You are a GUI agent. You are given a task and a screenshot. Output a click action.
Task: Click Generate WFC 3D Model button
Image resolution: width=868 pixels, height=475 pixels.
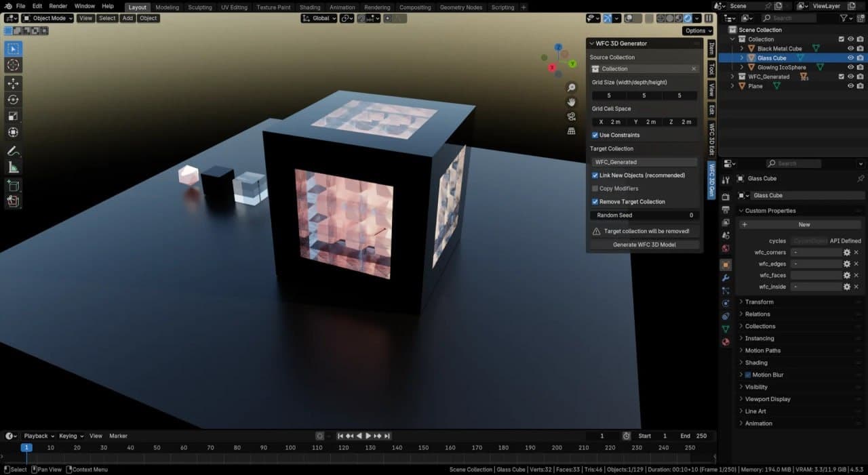644,245
